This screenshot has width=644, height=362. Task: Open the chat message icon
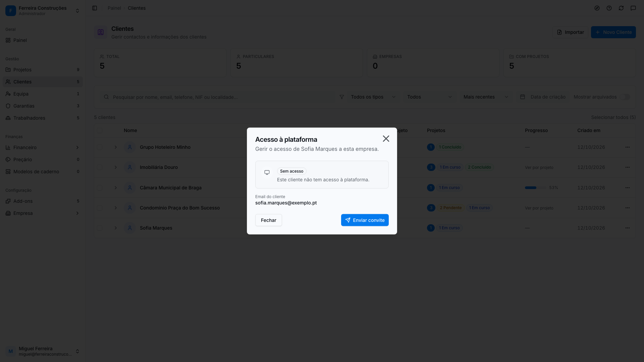[x=633, y=8]
